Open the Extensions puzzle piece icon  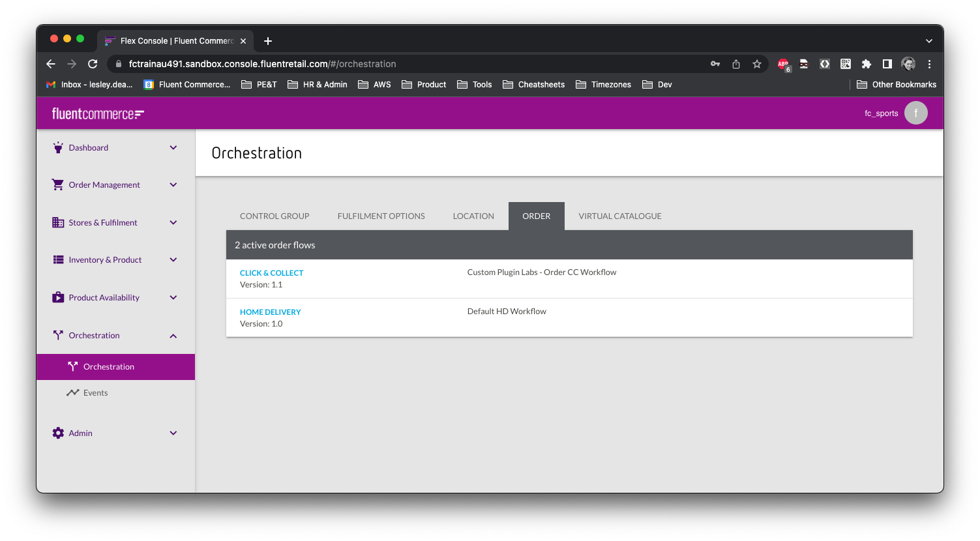tap(867, 64)
